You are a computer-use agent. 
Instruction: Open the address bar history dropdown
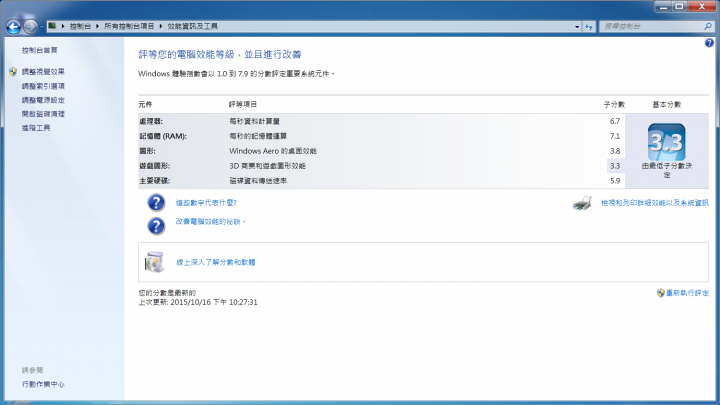(577, 27)
